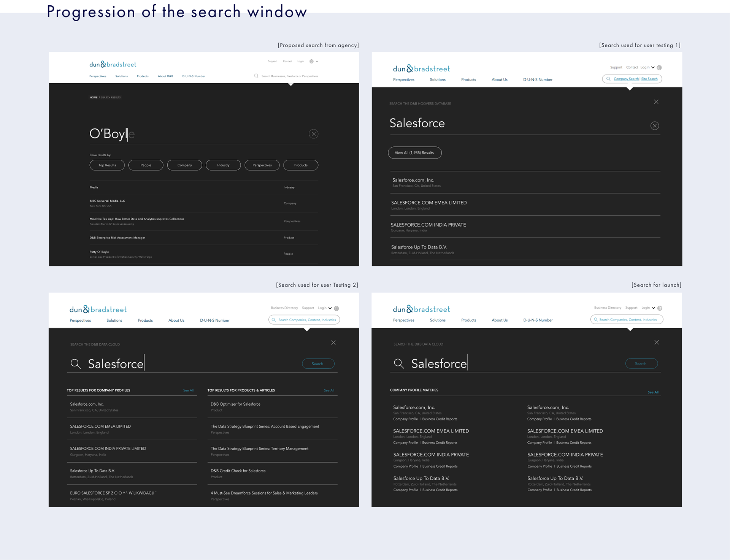Screen dimensions: 730x560
Task: Select the Products filter pill
Action: coord(301,165)
